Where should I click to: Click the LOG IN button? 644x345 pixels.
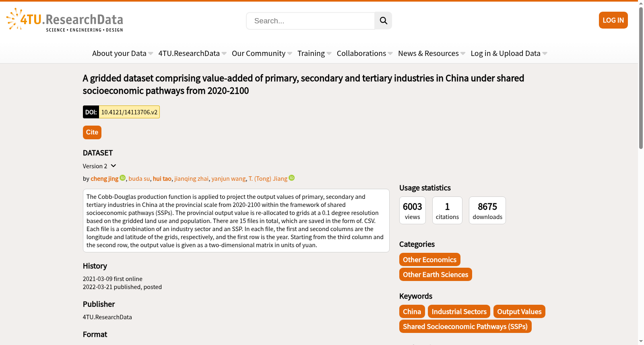point(613,20)
